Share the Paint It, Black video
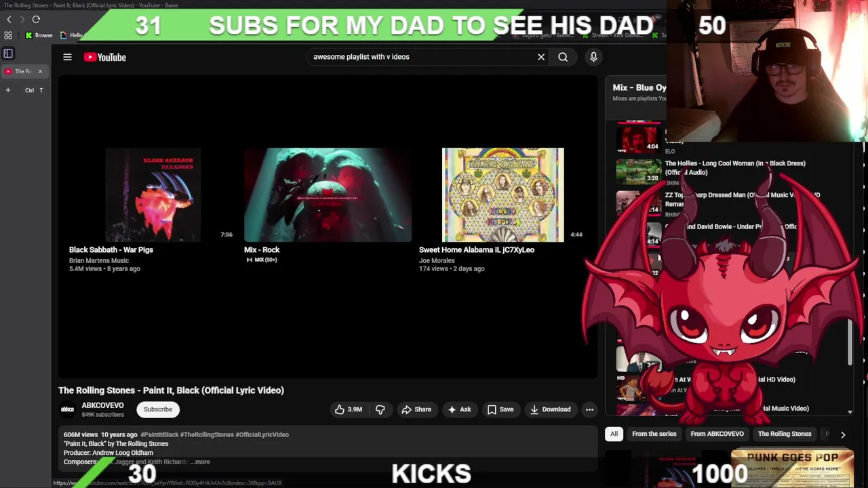Screen dimensions: 868x488 pyautogui.click(x=416, y=409)
